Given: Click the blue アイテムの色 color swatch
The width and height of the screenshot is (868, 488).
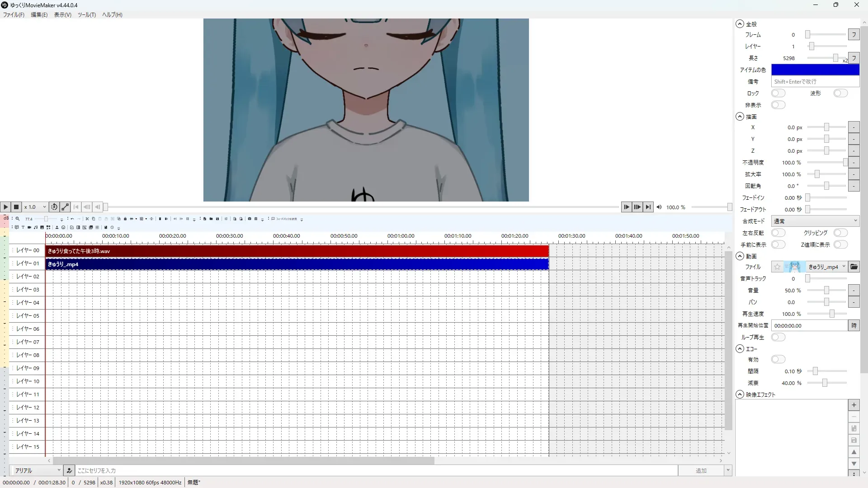Looking at the screenshot, I should pyautogui.click(x=815, y=70).
